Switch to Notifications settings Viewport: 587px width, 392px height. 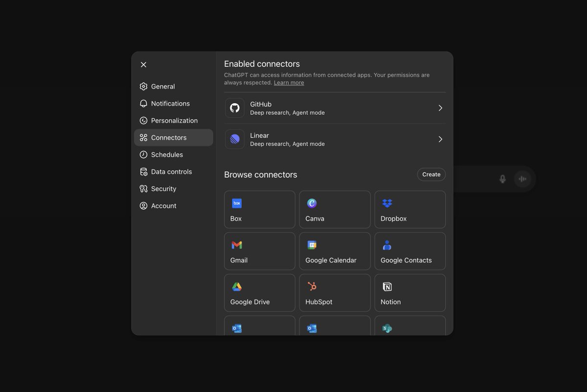[x=174, y=104]
